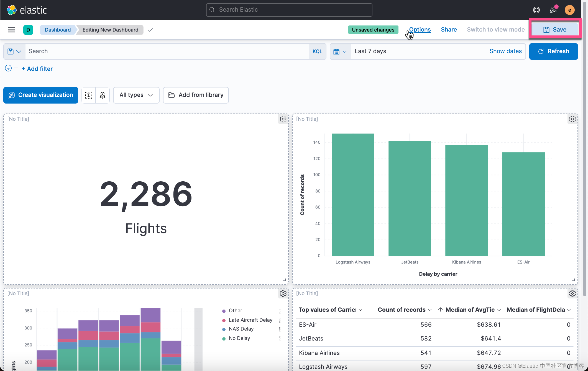Open gear options on Delay by carrier panel
This screenshot has height=371, width=588.
tap(572, 119)
